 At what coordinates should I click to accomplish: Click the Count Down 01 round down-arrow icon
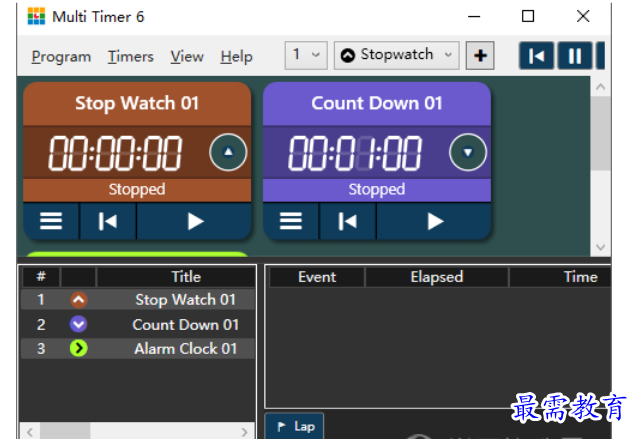tap(468, 152)
